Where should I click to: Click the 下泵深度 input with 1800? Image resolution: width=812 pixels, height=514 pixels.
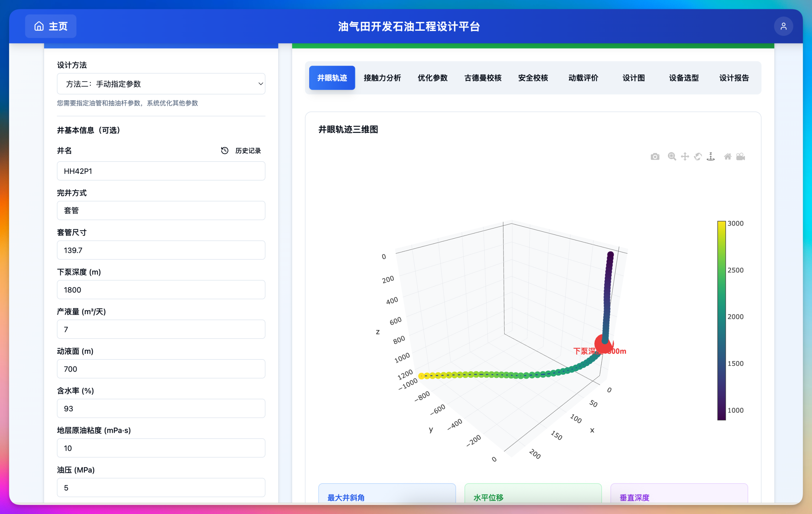(161, 290)
